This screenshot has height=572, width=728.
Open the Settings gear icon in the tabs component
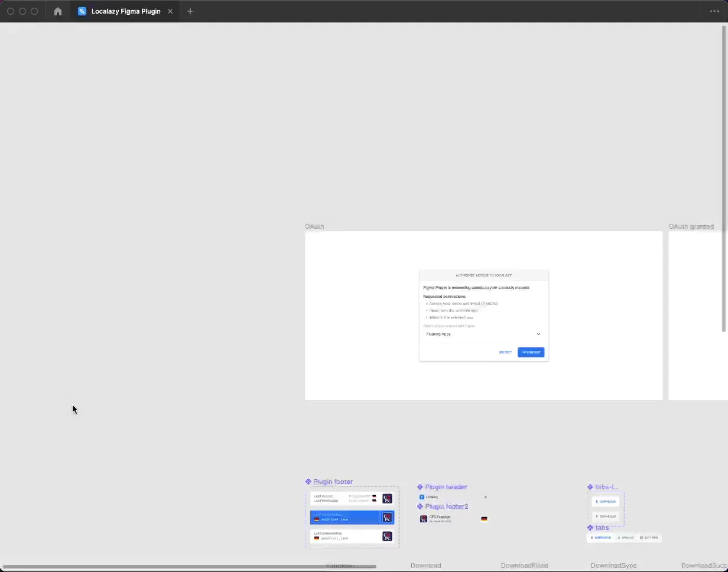coord(641,537)
